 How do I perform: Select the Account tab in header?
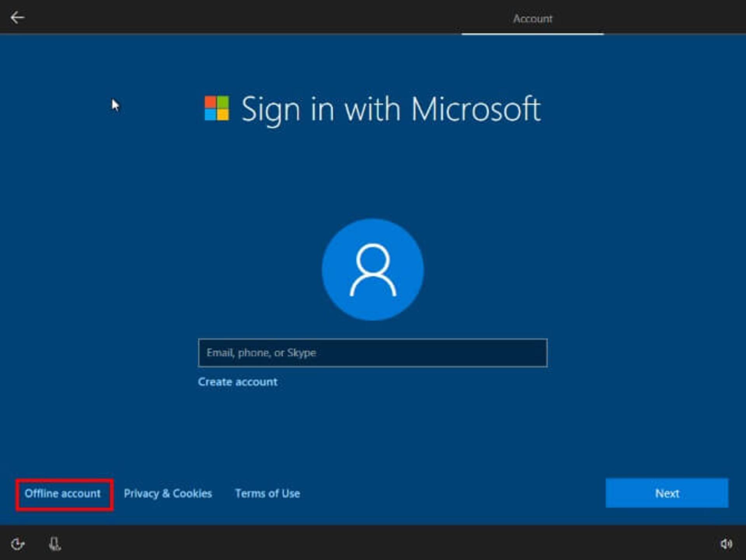(x=532, y=19)
